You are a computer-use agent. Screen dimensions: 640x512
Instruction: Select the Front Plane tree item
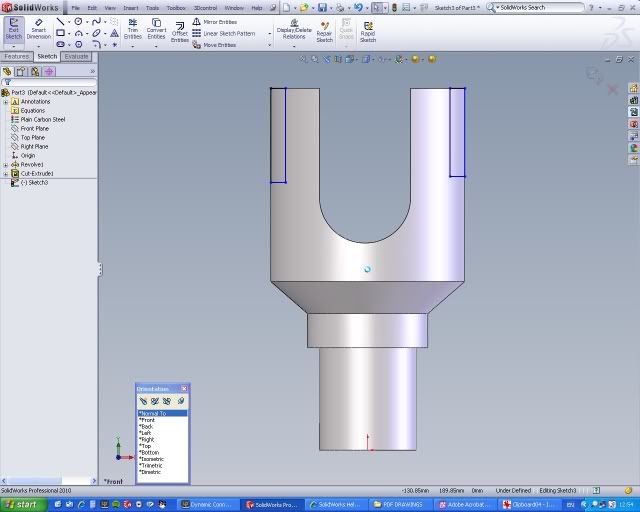pyautogui.click(x=34, y=128)
